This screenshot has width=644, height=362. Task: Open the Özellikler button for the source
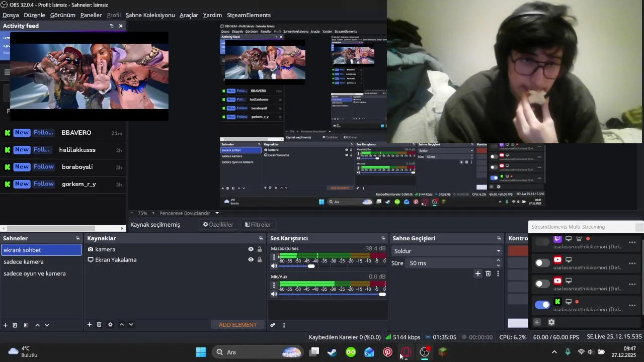(218, 225)
